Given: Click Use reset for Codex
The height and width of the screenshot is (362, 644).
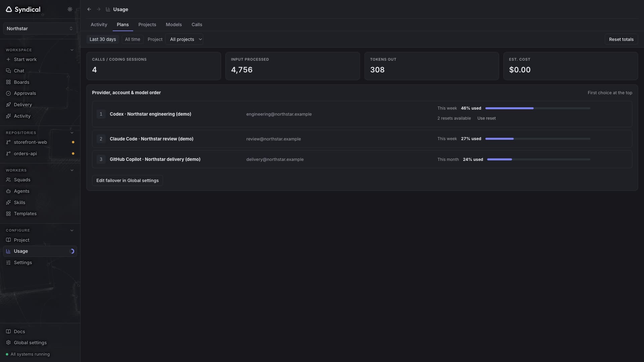Looking at the screenshot, I should tap(486, 118).
